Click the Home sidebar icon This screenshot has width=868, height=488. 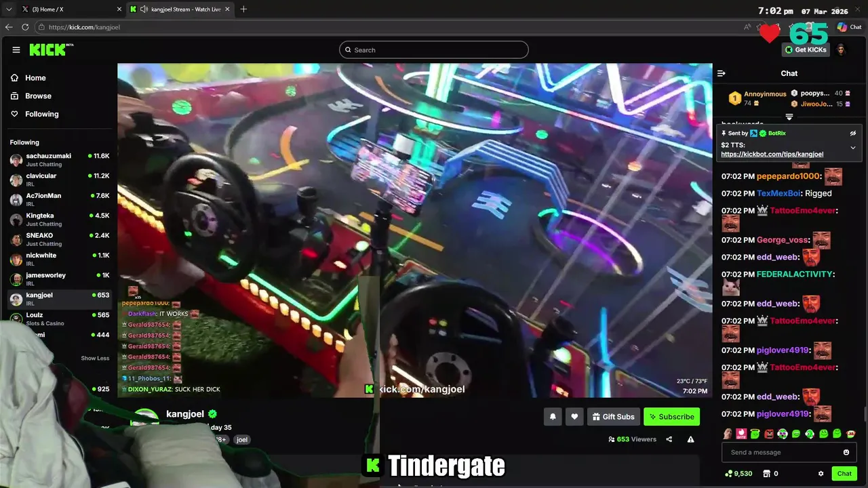pyautogui.click(x=14, y=78)
